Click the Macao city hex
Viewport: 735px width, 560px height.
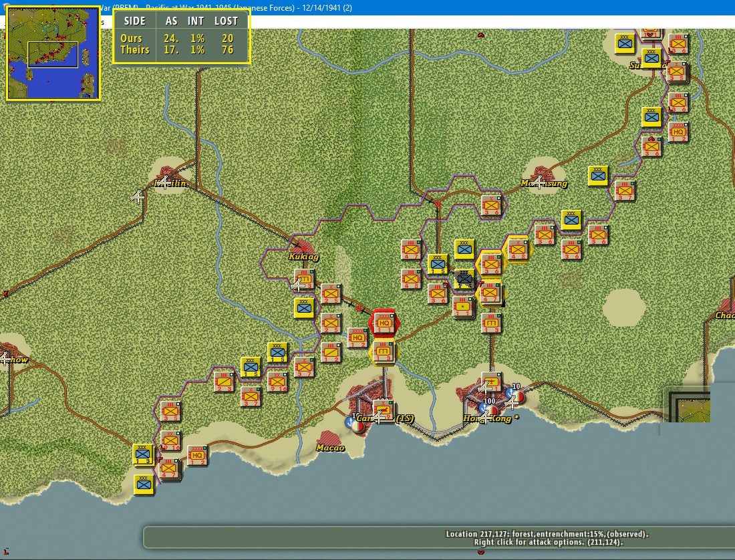point(329,438)
